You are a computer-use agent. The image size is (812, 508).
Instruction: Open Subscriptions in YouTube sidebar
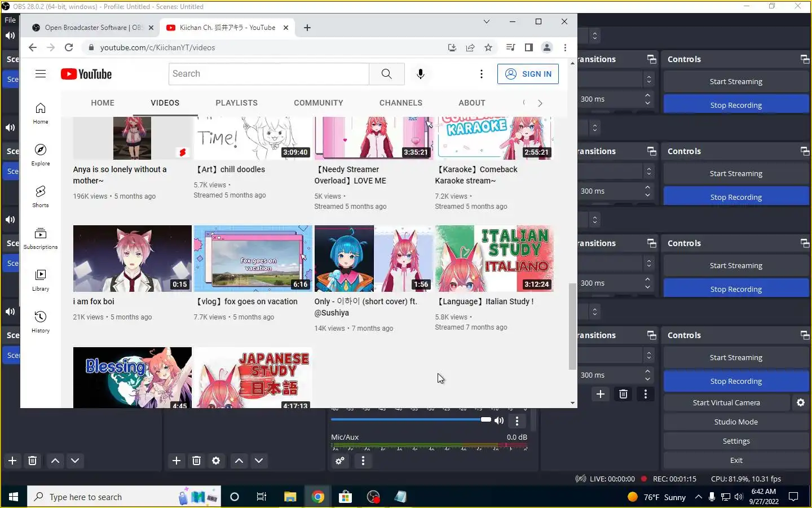[41, 238]
